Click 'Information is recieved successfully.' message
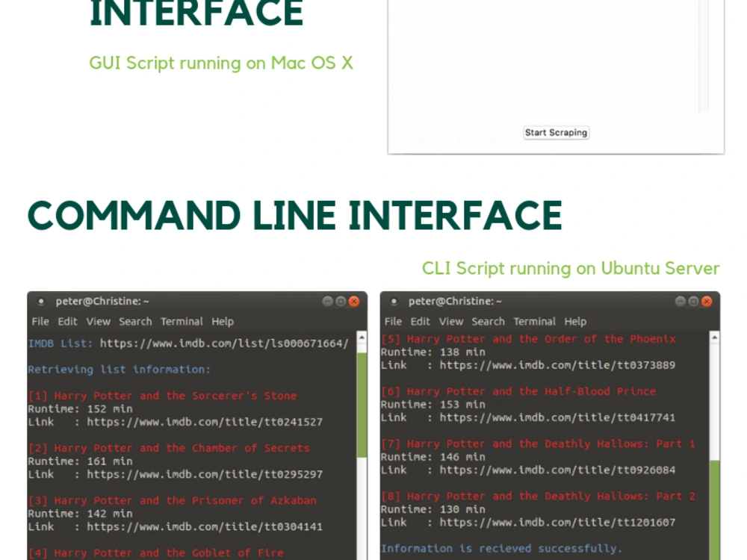Viewport: 747px width, 560px height. tap(502, 549)
